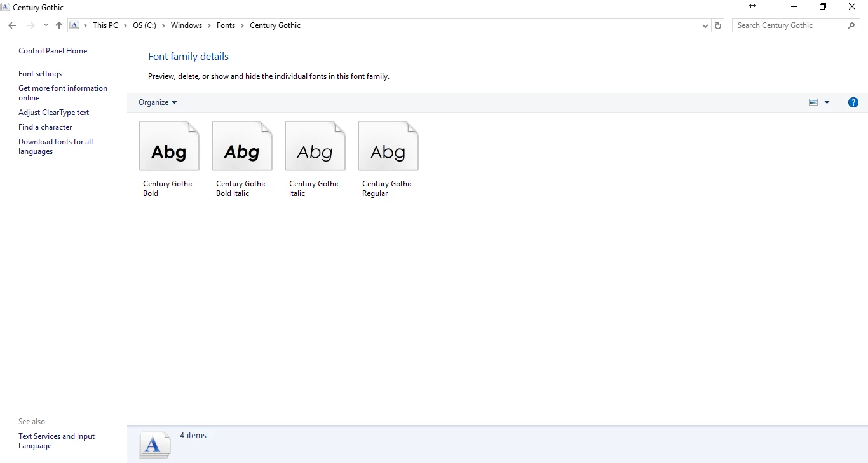Viewport: 868px width, 463px height.
Task: Navigate to This PC in address bar
Action: (105, 25)
